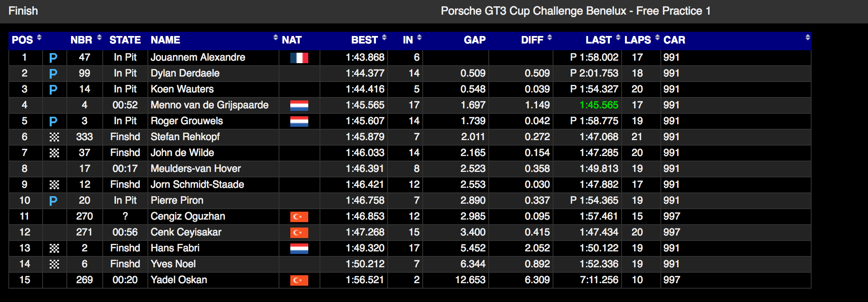The image size is (868, 302).
Task: Click the checkered flag icon for Stefan Rehkopf
Action: (54, 137)
